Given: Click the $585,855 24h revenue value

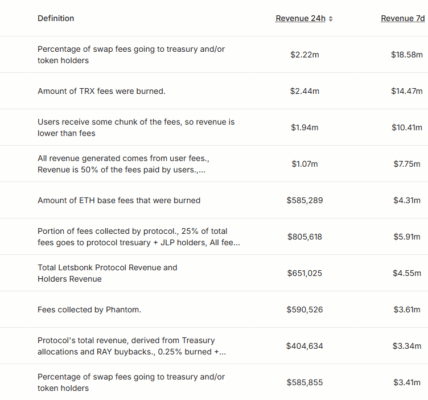Looking at the screenshot, I should (x=305, y=382).
